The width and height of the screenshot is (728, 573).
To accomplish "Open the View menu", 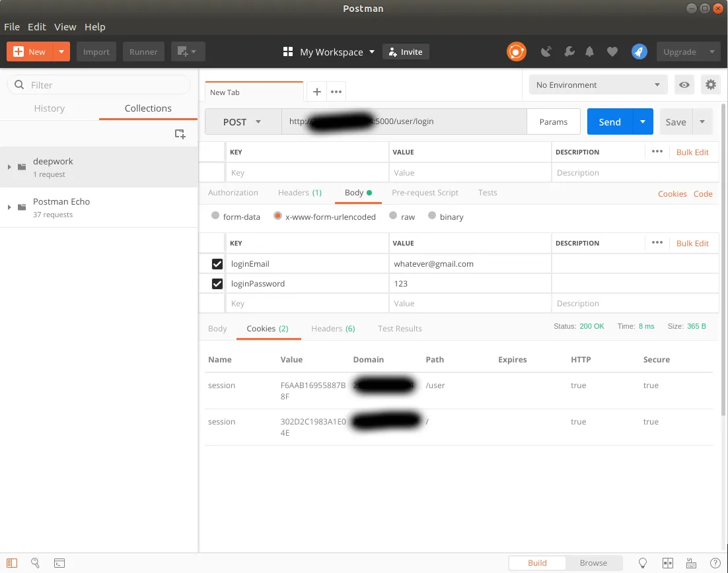I will [65, 27].
